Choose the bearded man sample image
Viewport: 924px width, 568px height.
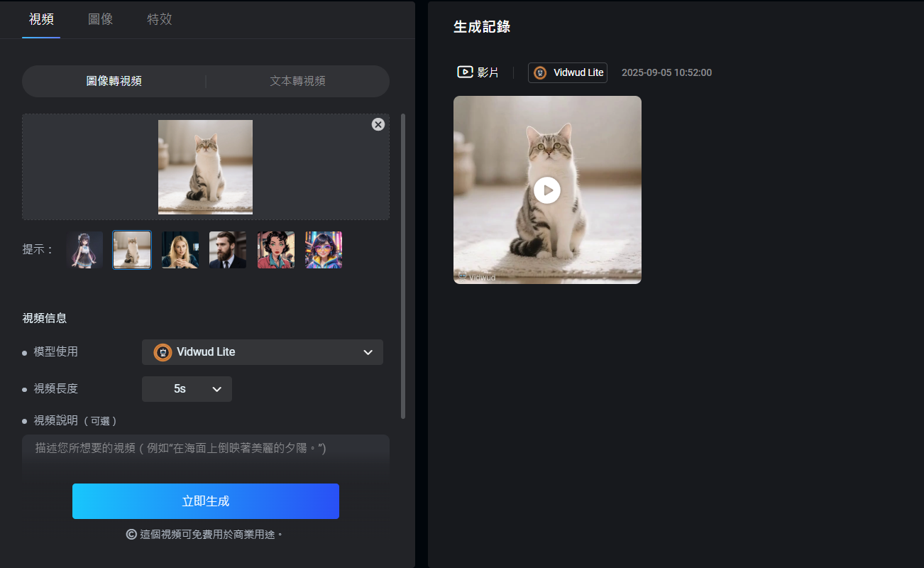pyautogui.click(x=228, y=250)
